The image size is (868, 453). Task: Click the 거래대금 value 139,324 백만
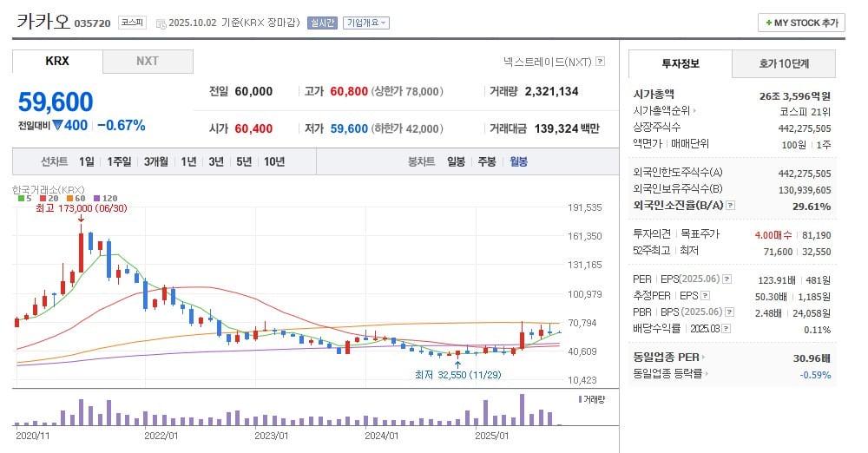coord(567,128)
